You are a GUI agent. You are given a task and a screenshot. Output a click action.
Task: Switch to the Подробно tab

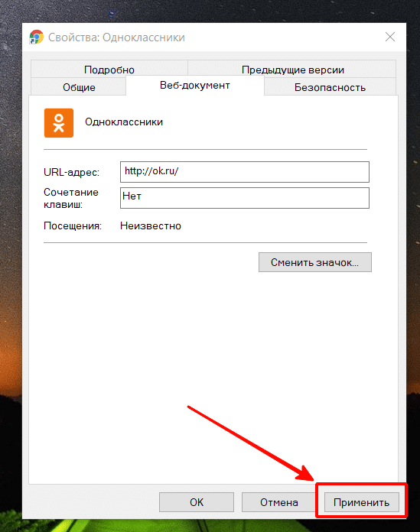109,70
